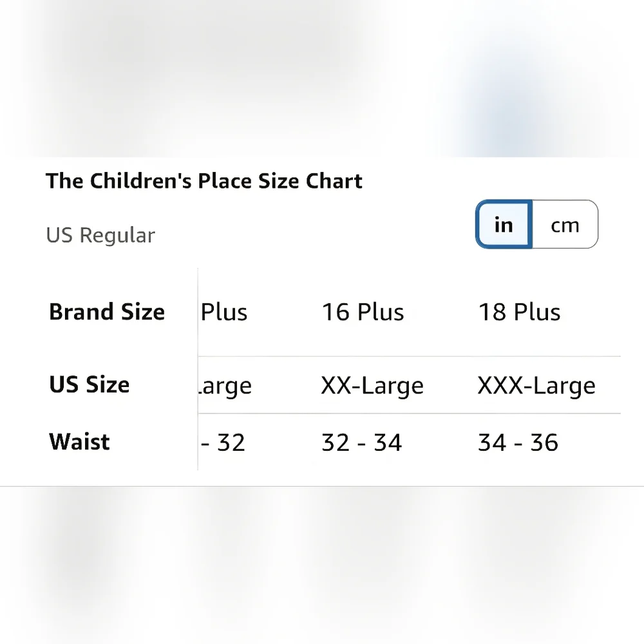Select the '16 Plus' brand size cell
Image resolution: width=644 pixels, height=644 pixels.
pyautogui.click(x=363, y=312)
